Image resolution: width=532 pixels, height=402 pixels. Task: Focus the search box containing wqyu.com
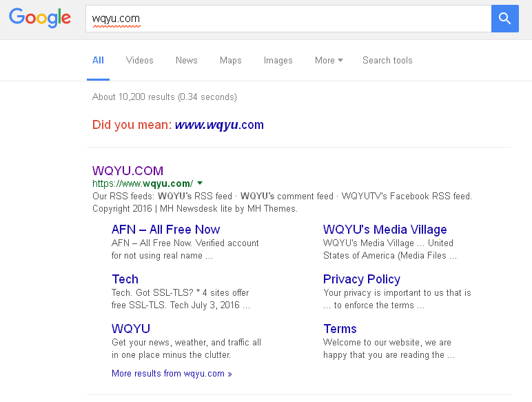[x=288, y=19]
